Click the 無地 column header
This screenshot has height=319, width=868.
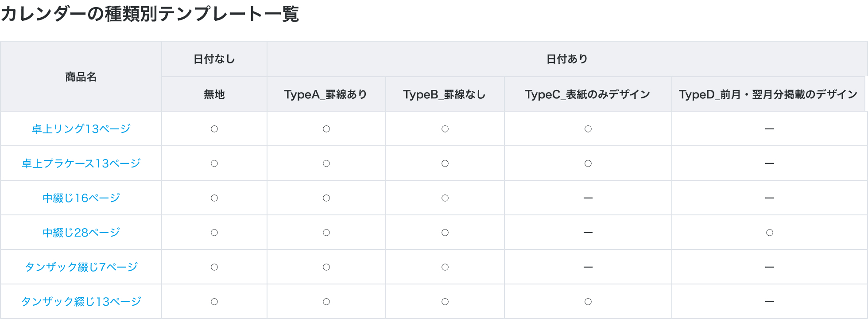[x=214, y=94]
